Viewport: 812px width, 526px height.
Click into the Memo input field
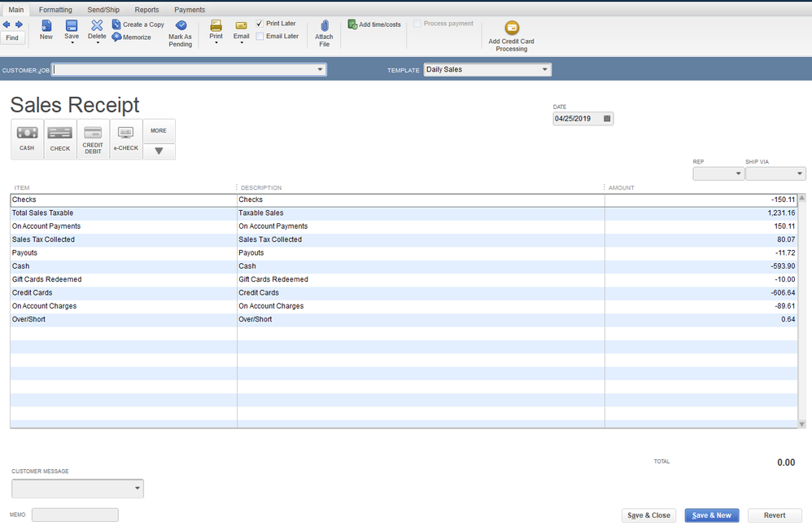[75, 515]
